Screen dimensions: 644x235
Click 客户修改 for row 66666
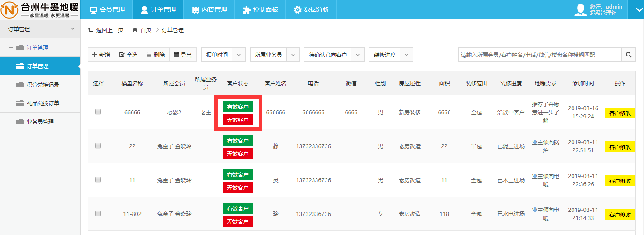[620, 113]
